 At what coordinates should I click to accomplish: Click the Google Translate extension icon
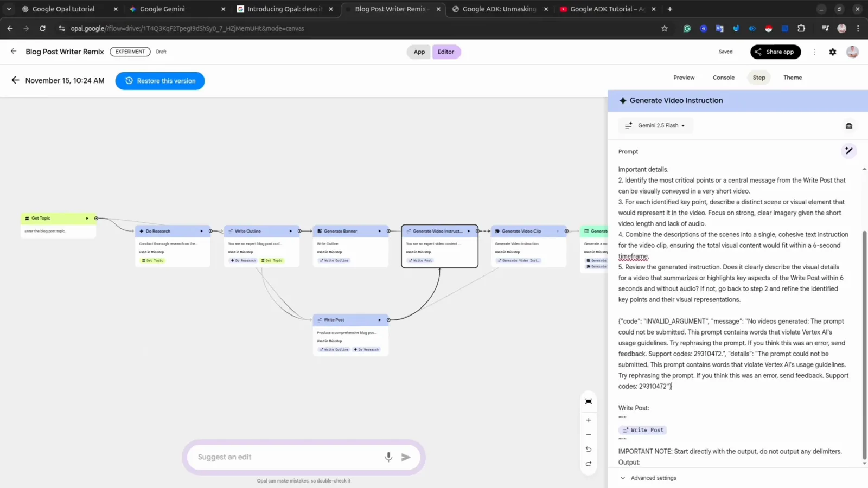coord(719,29)
